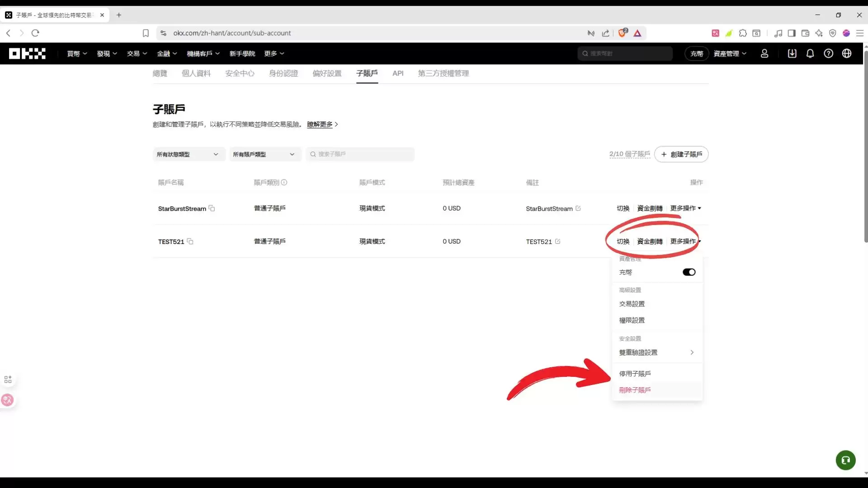Click the help question mark icon
This screenshot has width=868, height=488.
(x=829, y=53)
